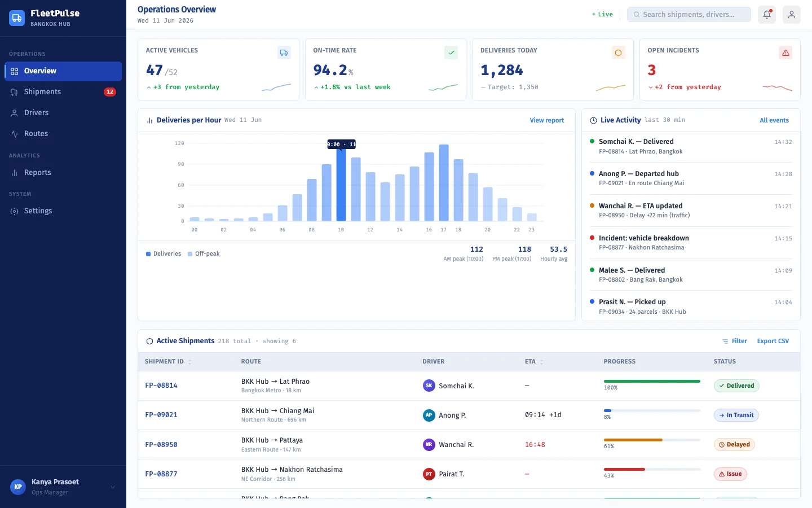812x508 pixels.
Task: Open Wanchai R. — ETA updated event
Action: [x=691, y=211]
